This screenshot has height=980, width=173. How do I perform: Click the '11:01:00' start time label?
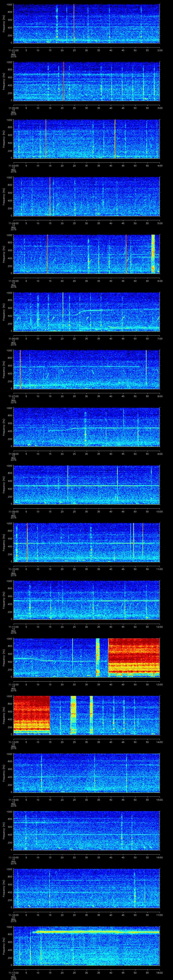tap(13, 50)
